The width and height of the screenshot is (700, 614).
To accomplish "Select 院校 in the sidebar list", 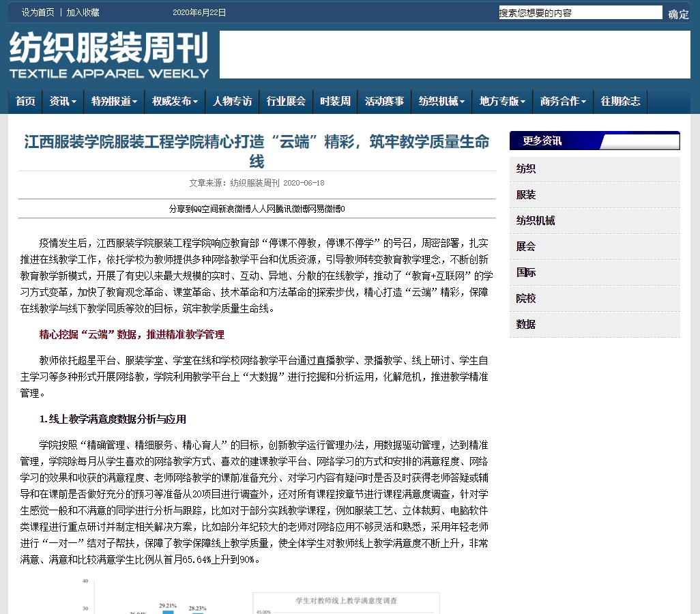I will coord(526,299).
